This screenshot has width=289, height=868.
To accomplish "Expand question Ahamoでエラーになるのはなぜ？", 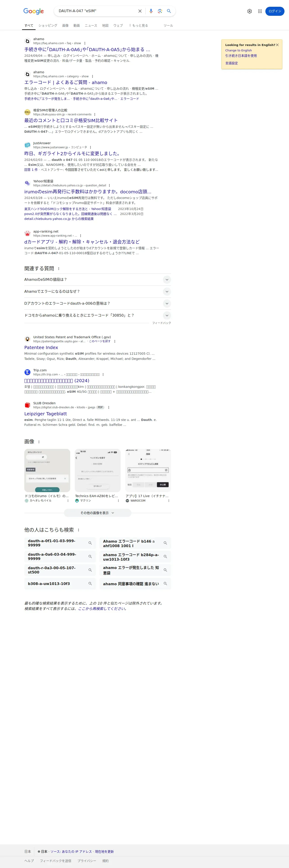I will click(x=97, y=291).
